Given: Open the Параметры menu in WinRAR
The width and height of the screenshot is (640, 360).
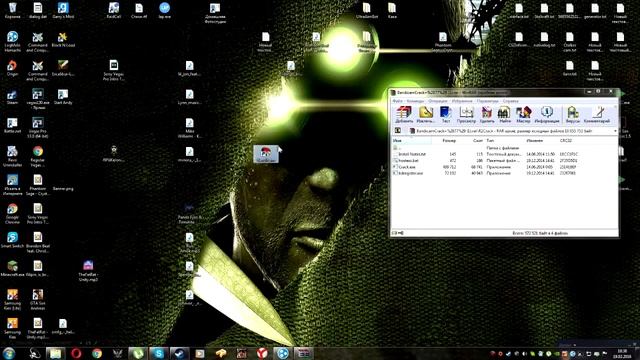Looking at the screenshot, I should pyautogui.click(x=487, y=101).
